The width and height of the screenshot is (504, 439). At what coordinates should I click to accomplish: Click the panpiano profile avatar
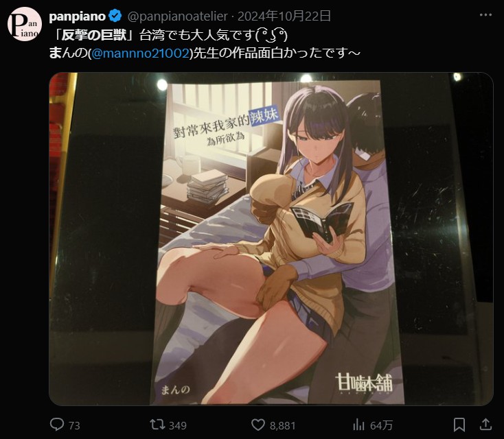25,24
